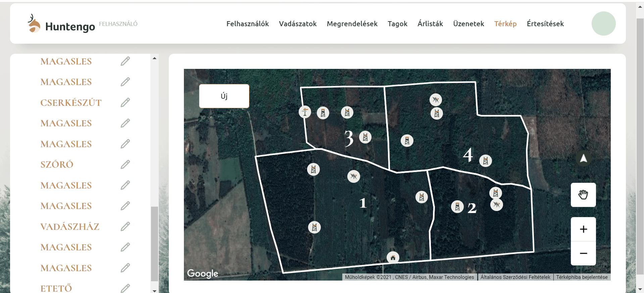Click the sidebar scroll down arrow
This screenshot has height=293, width=644.
[x=154, y=291]
